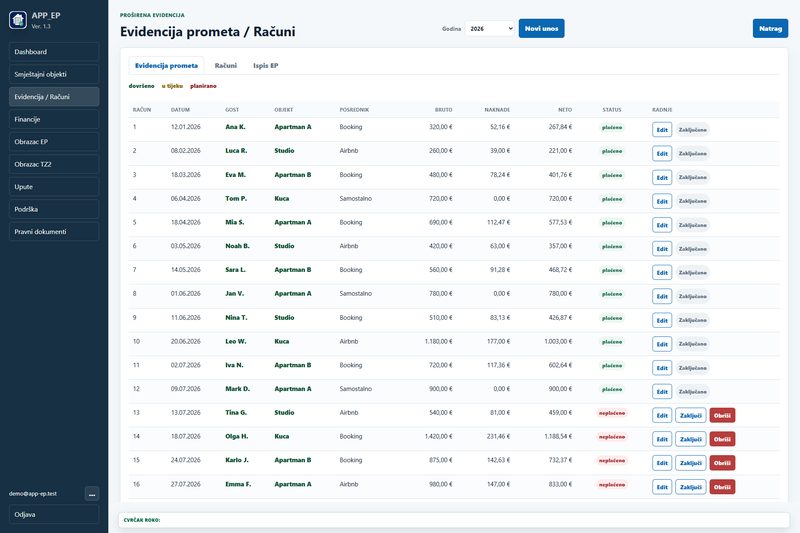Viewport: 800px width, 533px height.
Task: Click the DATUM column header
Action: tap(180, 110)
